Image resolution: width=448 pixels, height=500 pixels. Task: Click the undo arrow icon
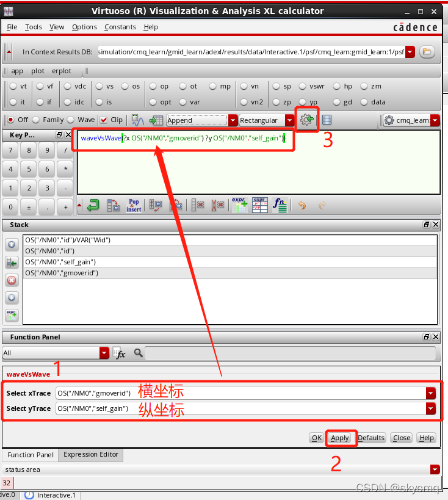pos(302,205)
